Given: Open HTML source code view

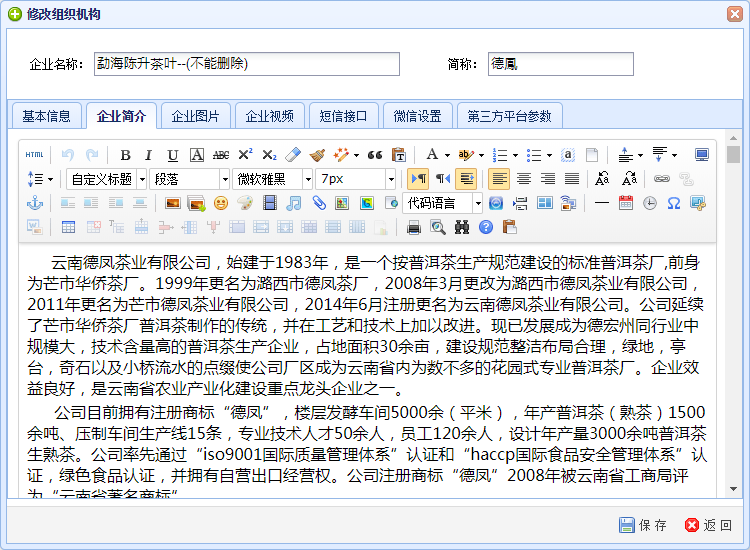Looking at the screenshot, I should click(x=34, y=155).
